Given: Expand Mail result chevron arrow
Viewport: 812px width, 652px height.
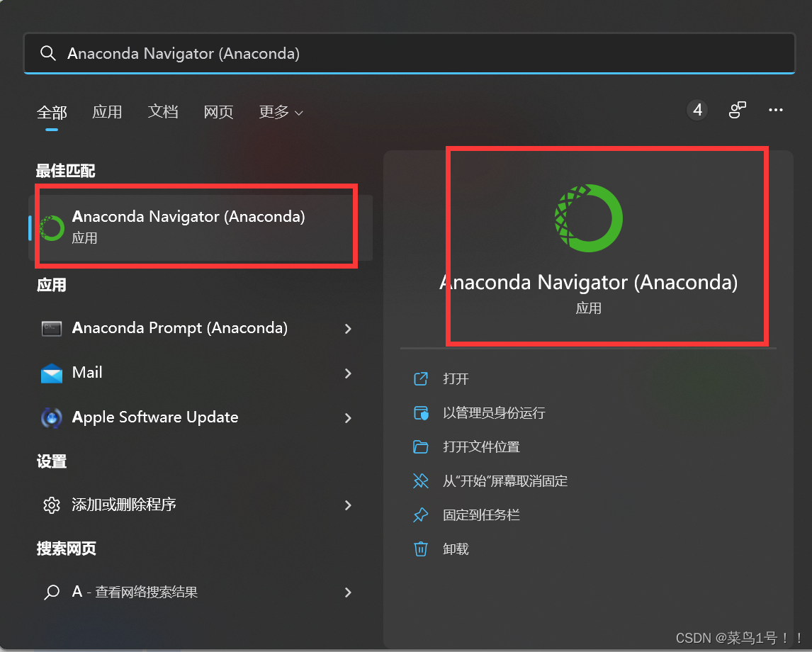Looking at the screenshot, I should (x=348, y=373).
